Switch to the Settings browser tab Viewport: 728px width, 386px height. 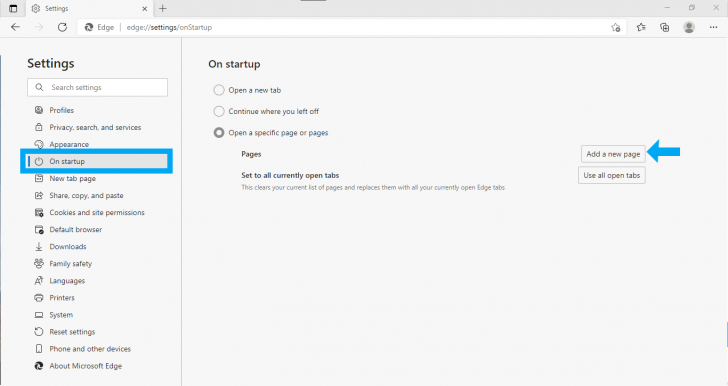click(x=89, y=8)
